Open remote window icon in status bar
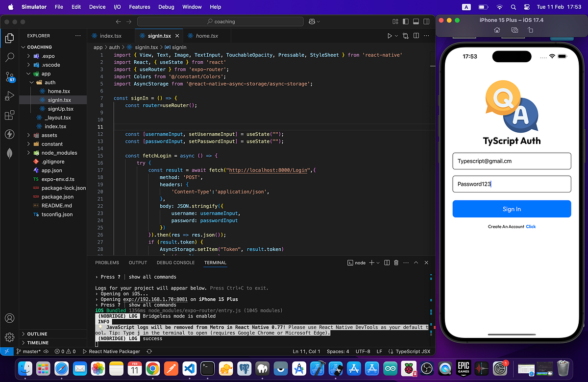 point(6,351)
